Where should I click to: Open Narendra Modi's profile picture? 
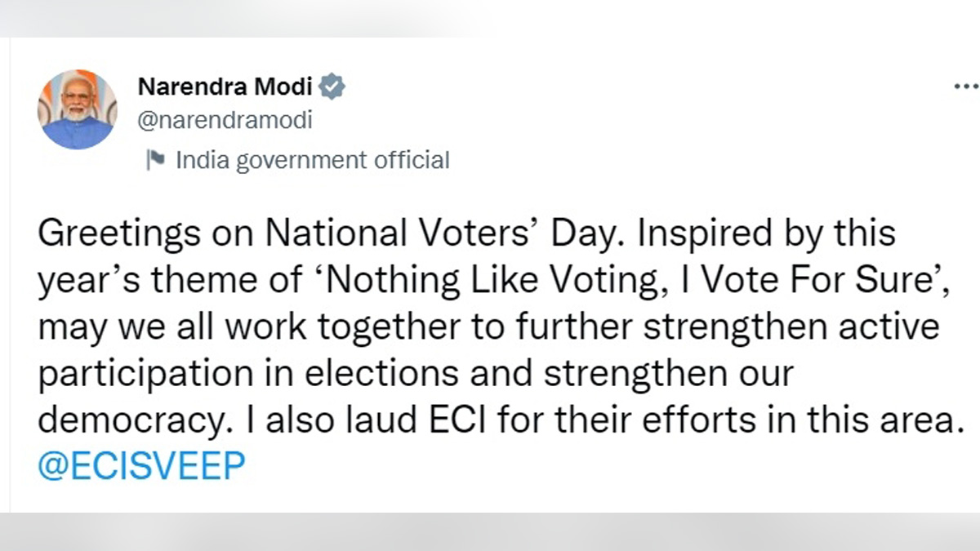coord(78,109)
